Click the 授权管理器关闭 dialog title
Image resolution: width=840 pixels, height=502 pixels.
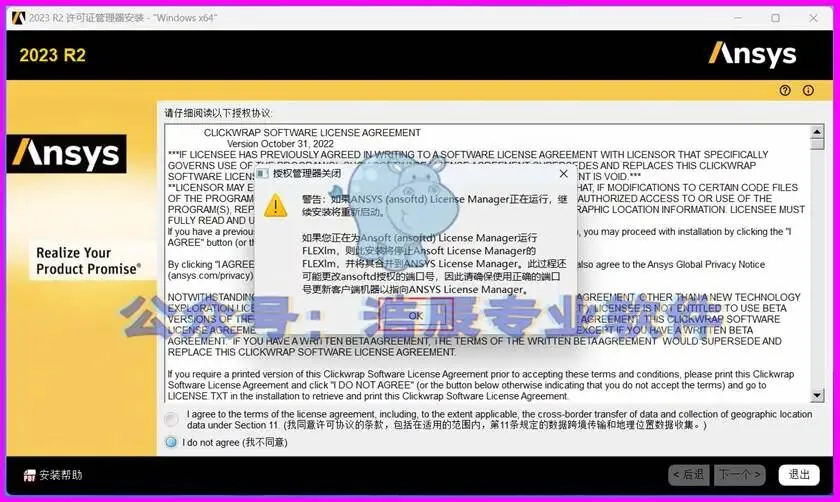(x=306, y=173)
